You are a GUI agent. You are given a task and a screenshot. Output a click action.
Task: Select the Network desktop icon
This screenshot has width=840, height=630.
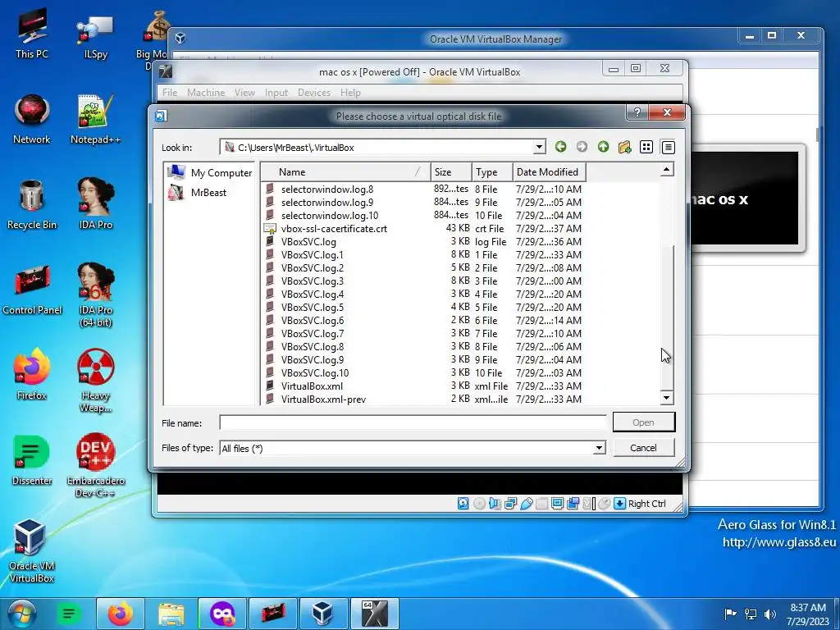pos(31,120)
